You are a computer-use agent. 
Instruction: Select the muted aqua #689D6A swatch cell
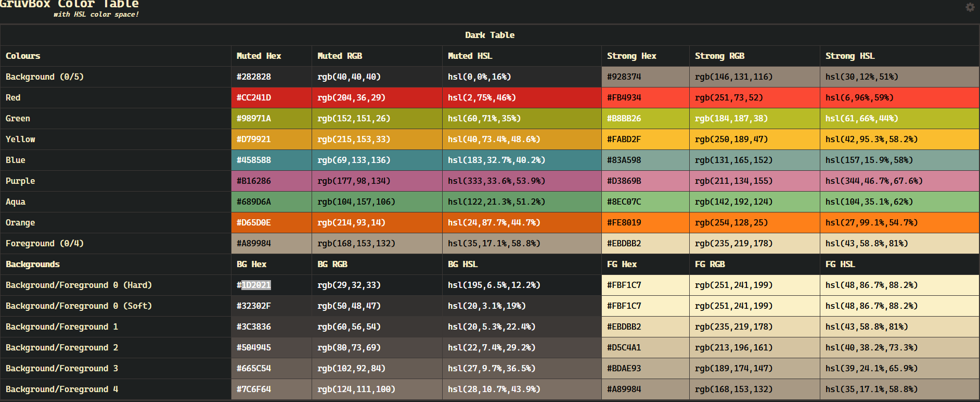click(272, 202)
